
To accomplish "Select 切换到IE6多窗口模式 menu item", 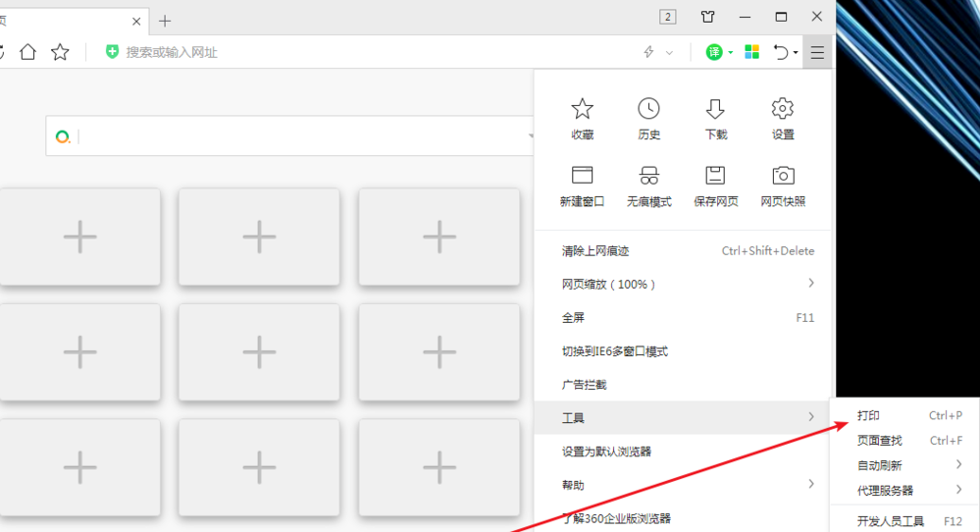I will [684, 351].
